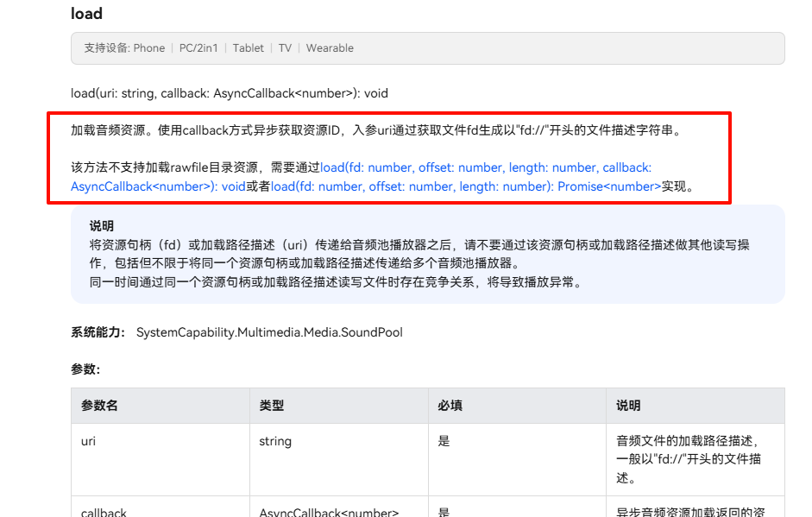
Task: Click the "类型" table column header
Action: point(271,406)
